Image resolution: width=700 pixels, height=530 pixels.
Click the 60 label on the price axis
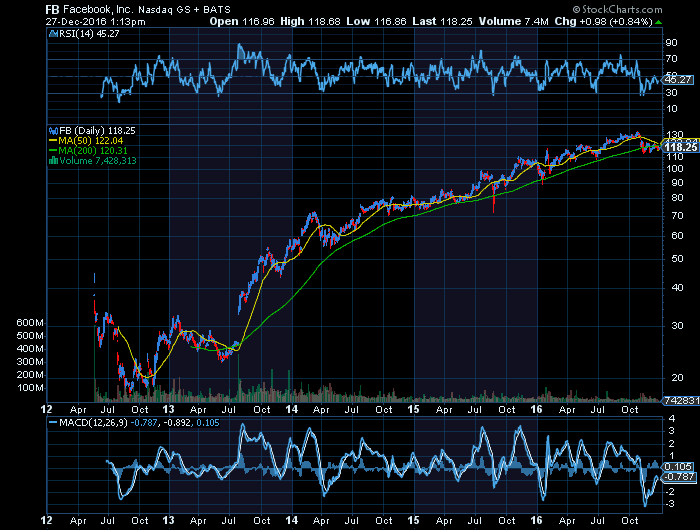[x=677, y=236]
